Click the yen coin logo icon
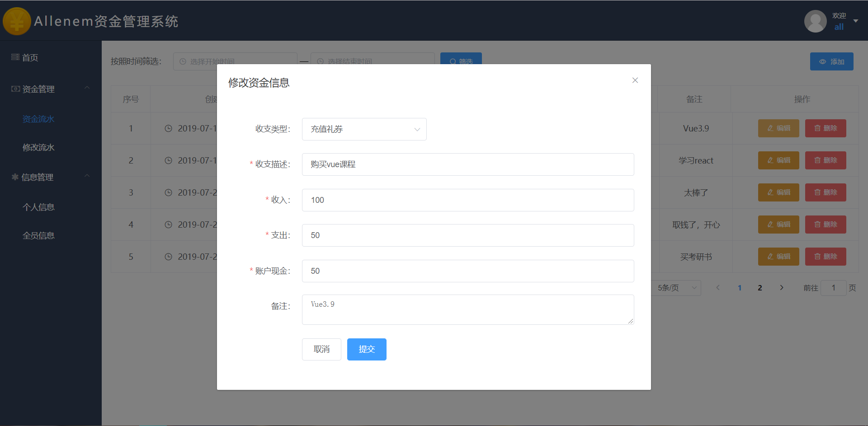868x426 pixels. (17, 21)
